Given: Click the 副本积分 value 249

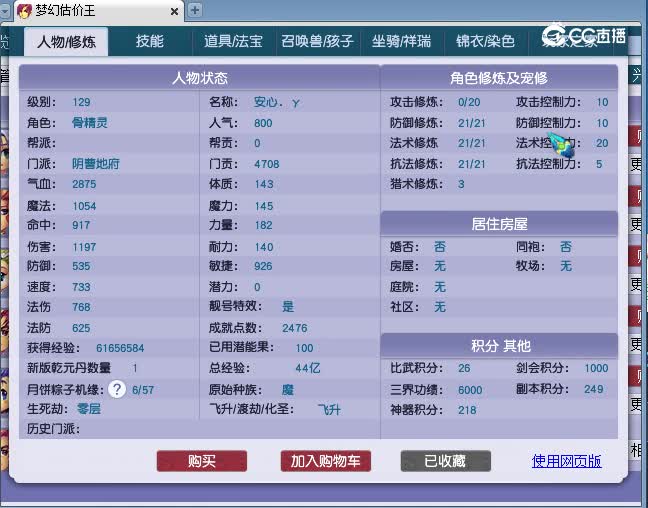Looking at the screenshot, I should point(593,389).
